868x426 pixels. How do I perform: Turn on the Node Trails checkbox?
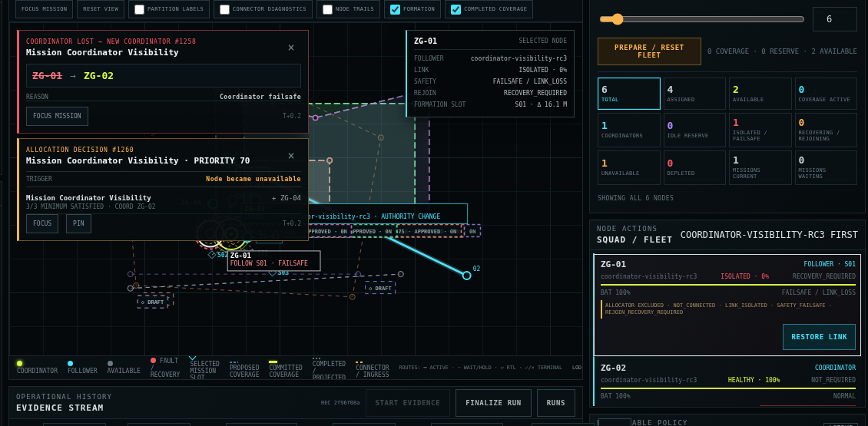pos(328,9)
